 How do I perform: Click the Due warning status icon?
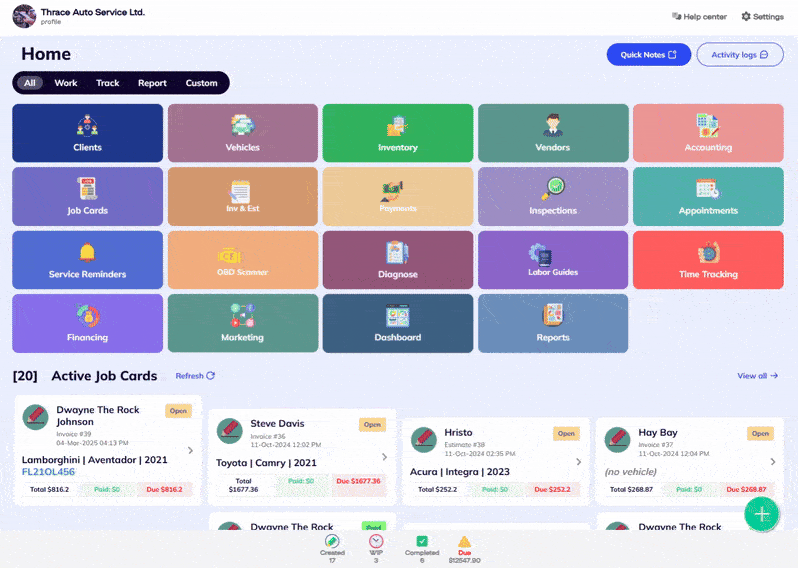click(x=464, y=542)
